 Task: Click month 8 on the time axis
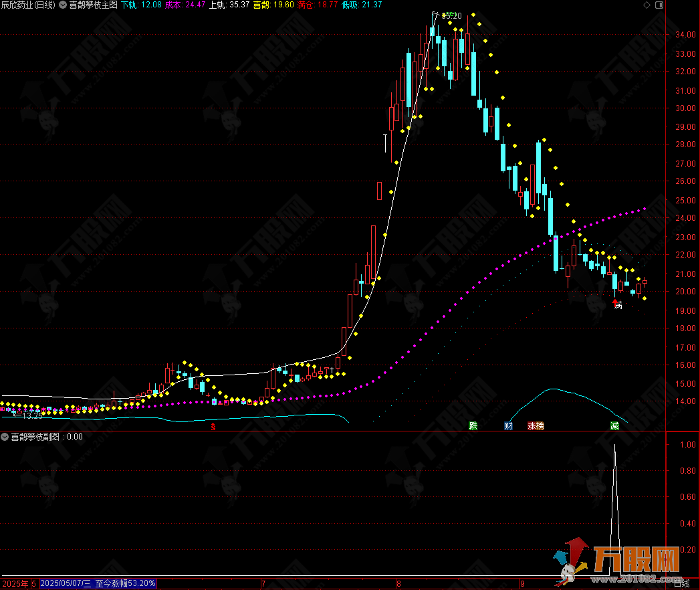tap(398, 583)
